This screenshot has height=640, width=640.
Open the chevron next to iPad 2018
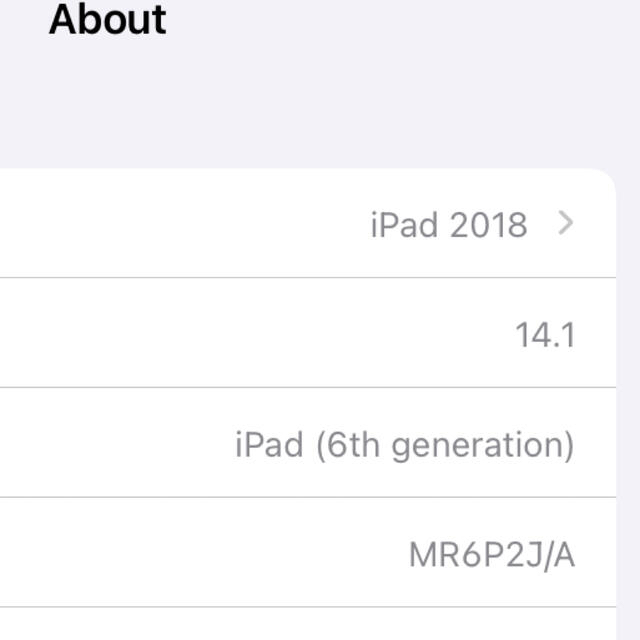[566, 223]
